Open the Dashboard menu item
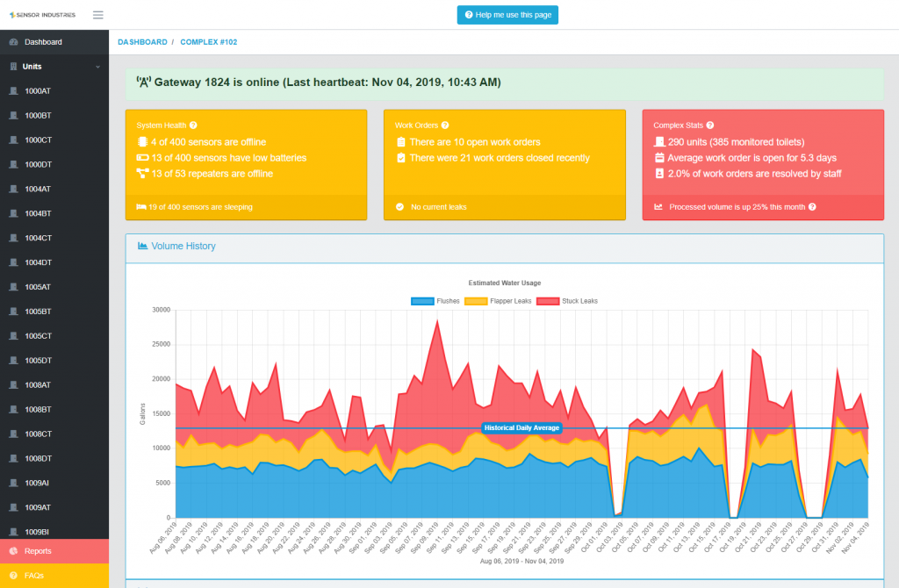This screenshot has height=588, width=899. (43, 42)
